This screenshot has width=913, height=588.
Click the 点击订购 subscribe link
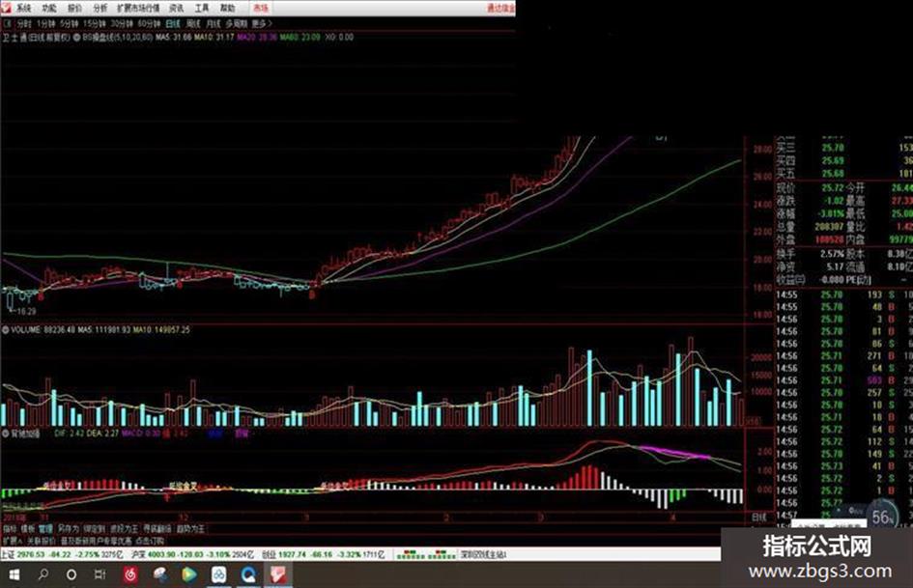pos(149,541)
